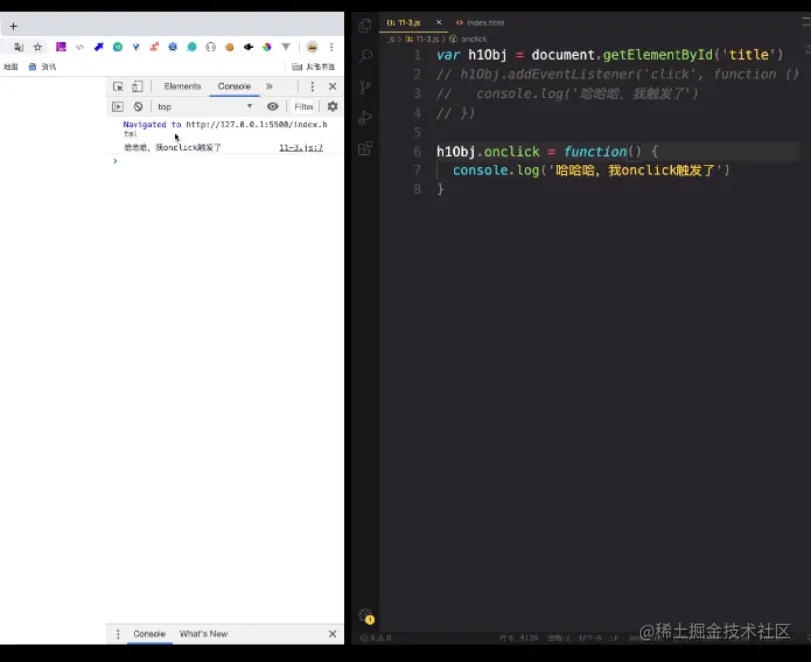
Task: Click the grey octocat extension icon
Action: (x=211, y=47)
